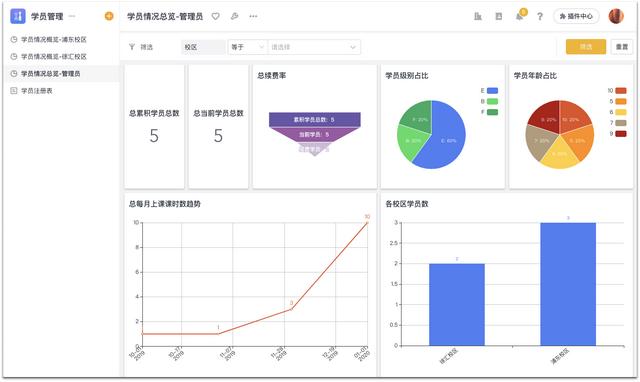Click the 校区 filter field
Image resolution: width=640 pixels, height=382 pixels.
203,47
